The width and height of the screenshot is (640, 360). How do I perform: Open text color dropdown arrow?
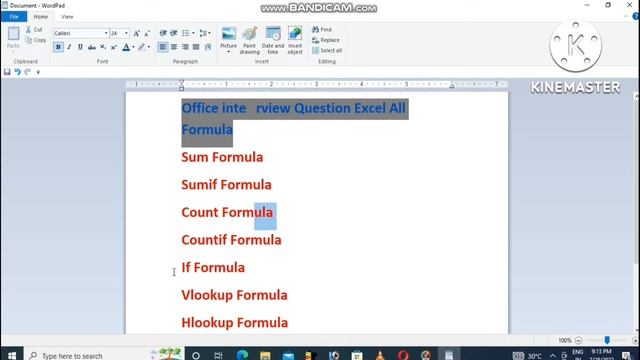coord(133,47)
